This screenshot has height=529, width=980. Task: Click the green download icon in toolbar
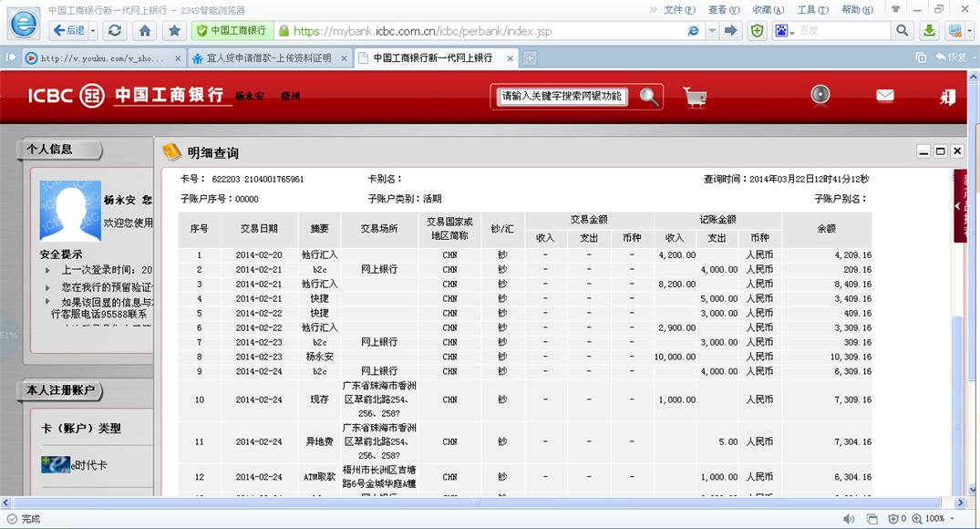tap(929, 30)
